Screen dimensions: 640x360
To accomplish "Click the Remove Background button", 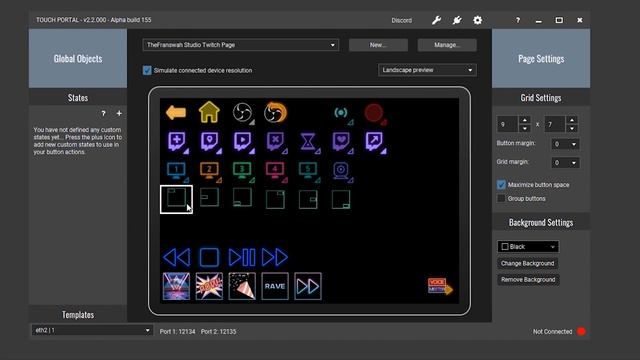I will click(528, 280).
